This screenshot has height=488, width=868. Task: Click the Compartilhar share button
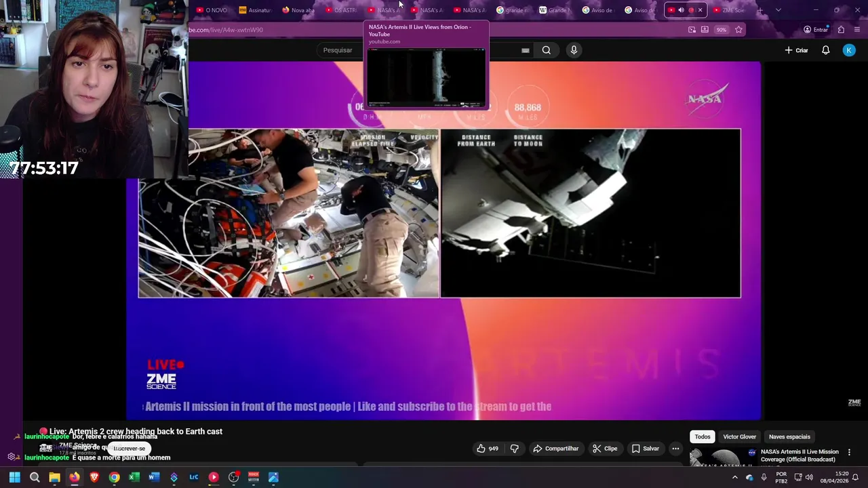click(556, 448)
